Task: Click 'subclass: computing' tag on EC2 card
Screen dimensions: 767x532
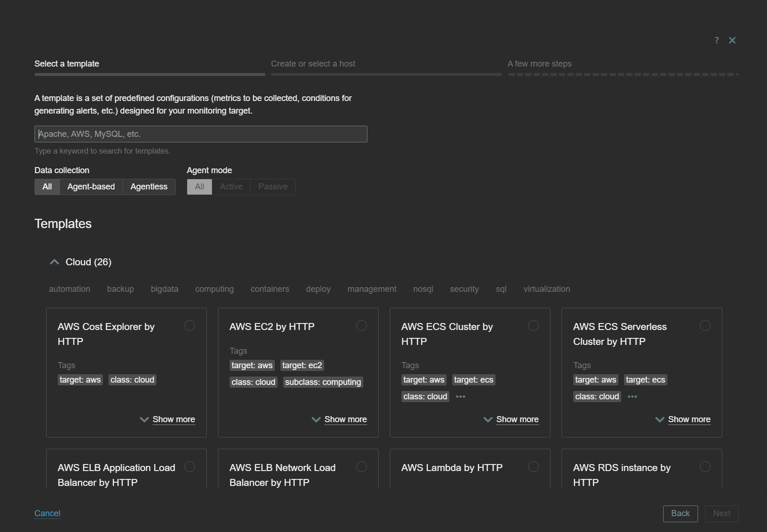Action: pos(323,382)
